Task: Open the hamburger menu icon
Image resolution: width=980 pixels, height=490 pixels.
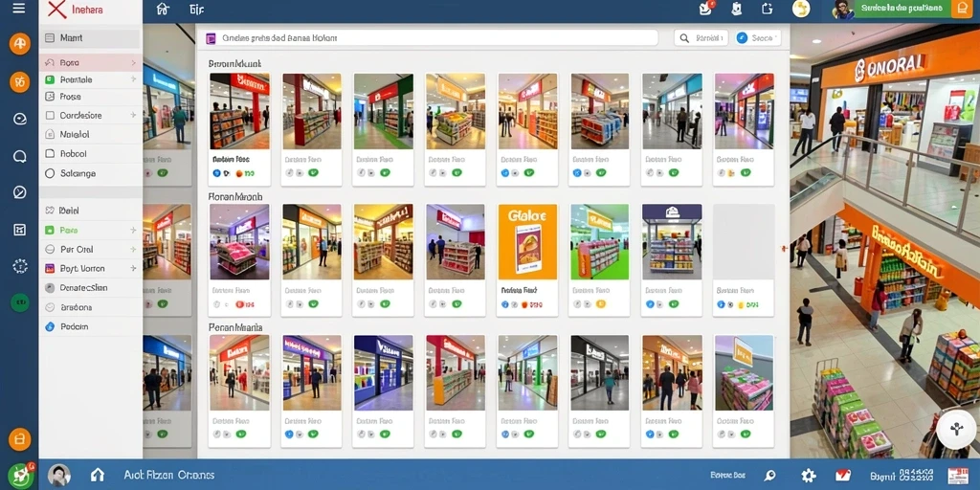Action: click(x=19, y=8)
